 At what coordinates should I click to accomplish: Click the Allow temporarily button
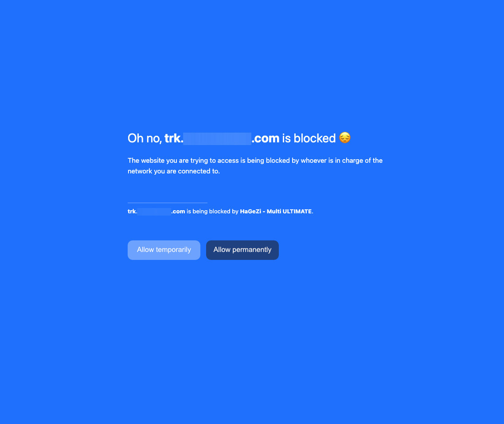(x=164, y=250)
